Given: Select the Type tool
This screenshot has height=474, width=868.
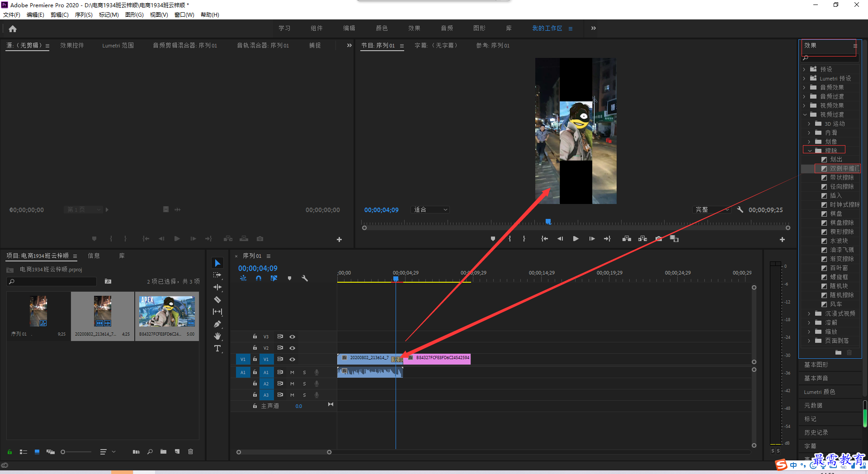Looking at the screenshot, I should (x=217, y=348).
